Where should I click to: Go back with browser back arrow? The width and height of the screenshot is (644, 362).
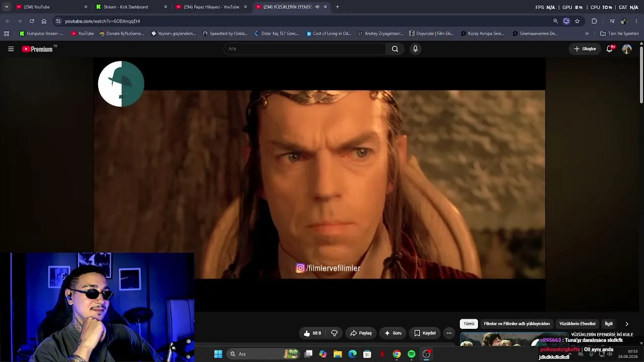8,21
